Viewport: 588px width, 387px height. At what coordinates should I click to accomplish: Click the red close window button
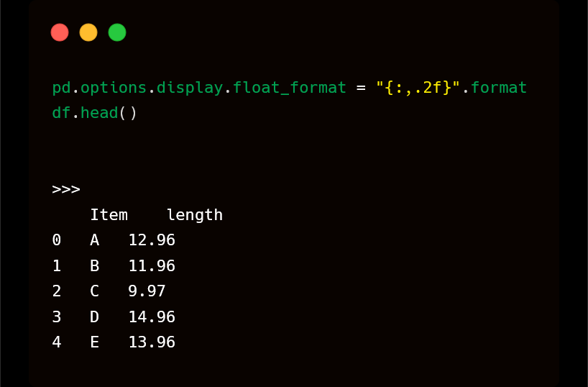coord(60,32)
